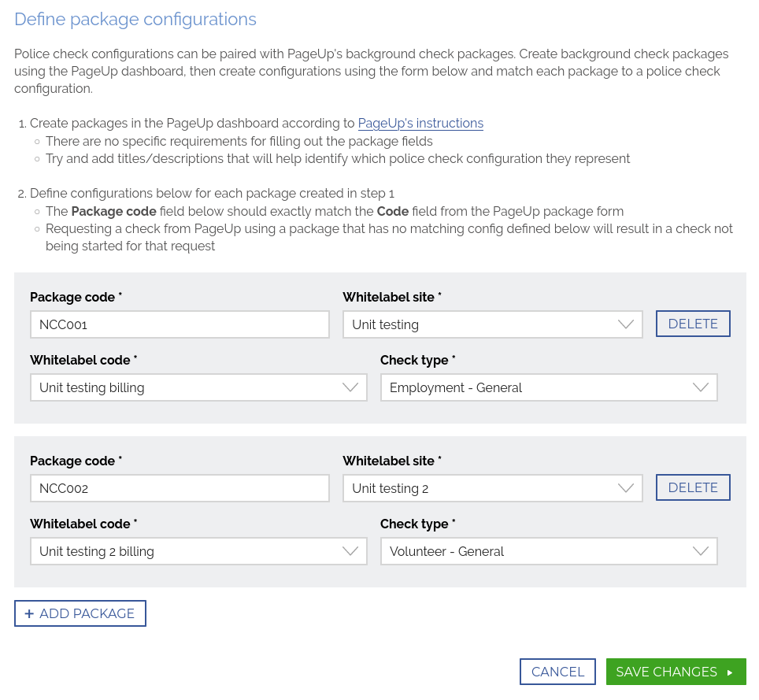Focus the Package code field containing NCC002

point(180,488)
